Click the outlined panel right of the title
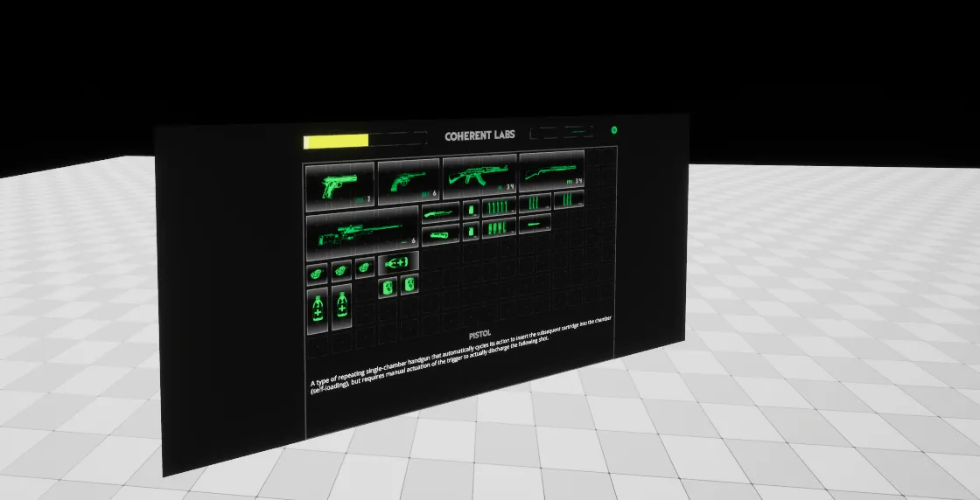This screenshot has width=980, height=500. pyautogui.click(x=562, y=133)
